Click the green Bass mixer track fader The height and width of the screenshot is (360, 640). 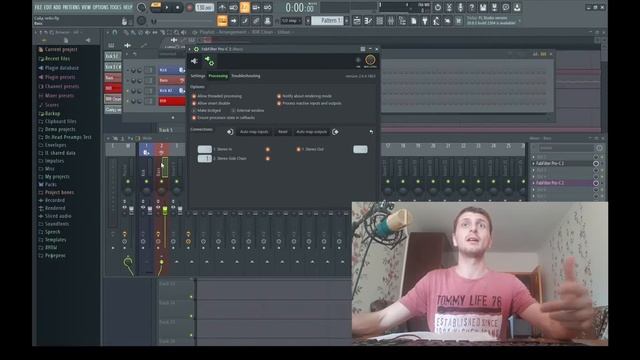click(165, 210)
